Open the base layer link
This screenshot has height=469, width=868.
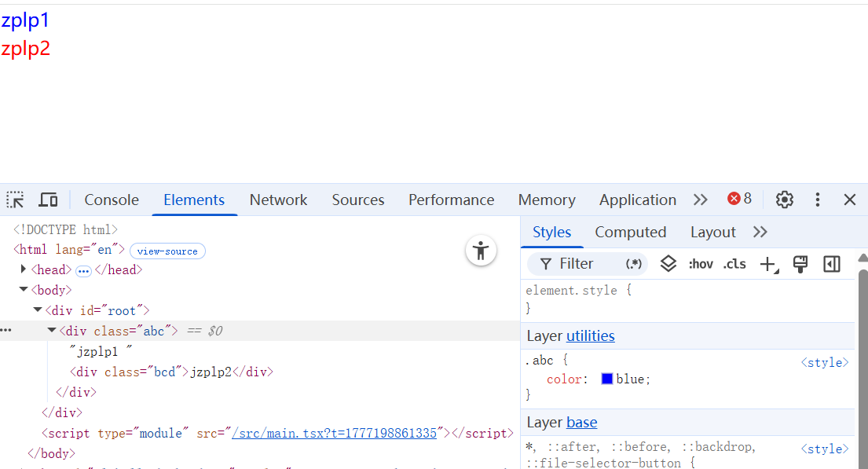[x=582, y=423]
